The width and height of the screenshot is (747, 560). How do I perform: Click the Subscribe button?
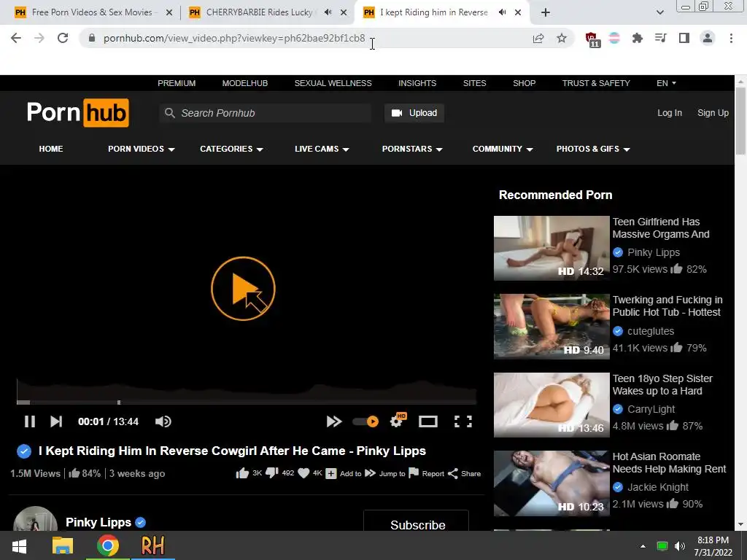[417, 523]
